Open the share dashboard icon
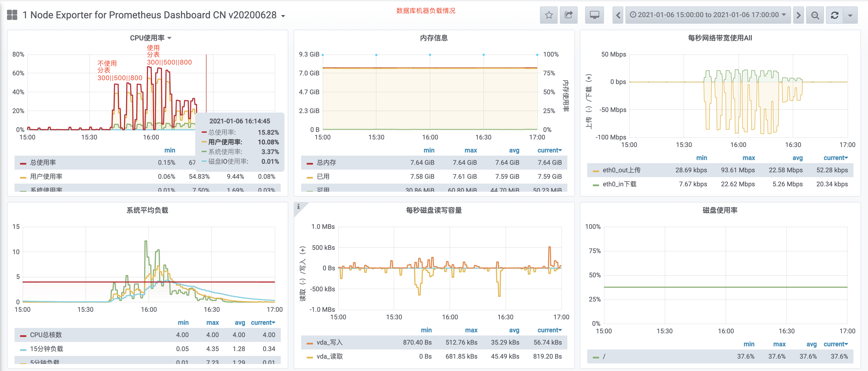 pos(568,15)
